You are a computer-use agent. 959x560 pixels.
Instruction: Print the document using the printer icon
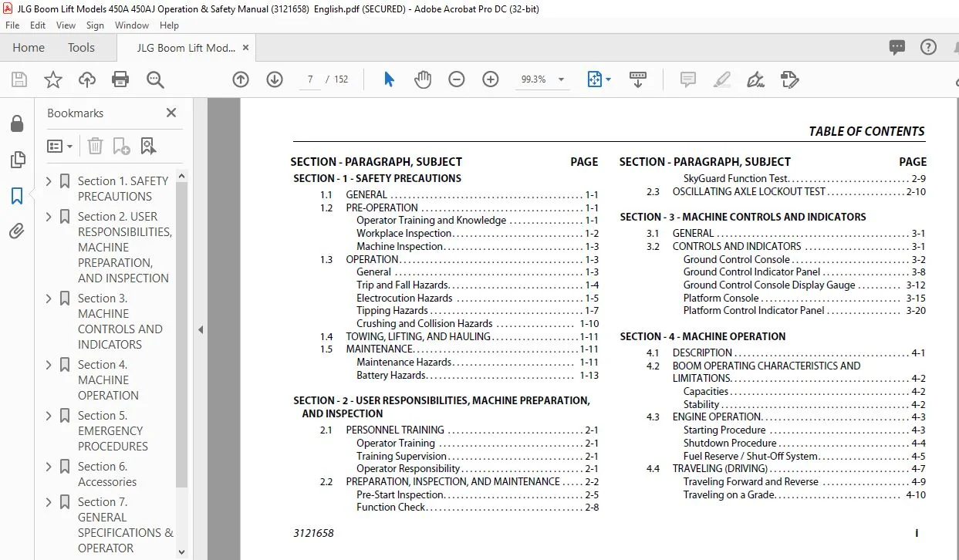coord(120,79)
